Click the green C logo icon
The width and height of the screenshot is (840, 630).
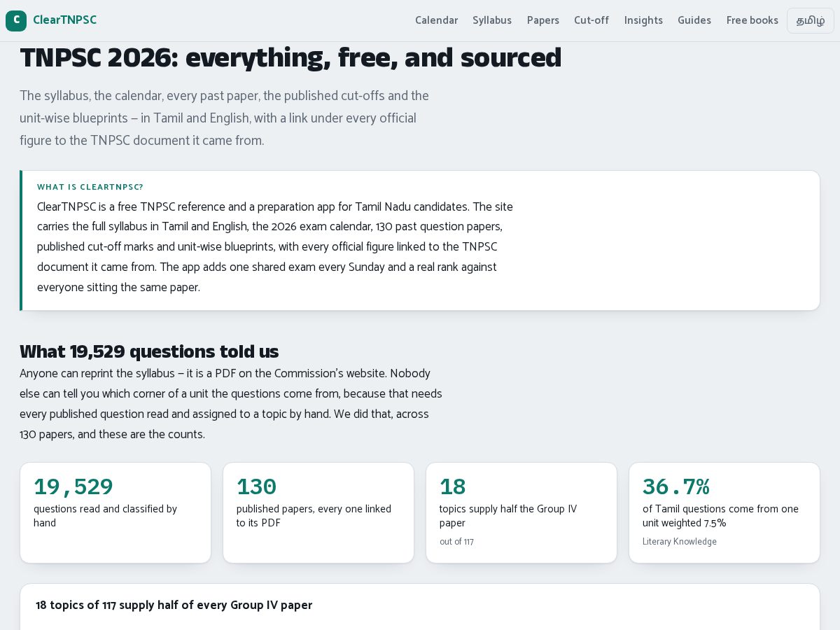[x=16, y=21]
